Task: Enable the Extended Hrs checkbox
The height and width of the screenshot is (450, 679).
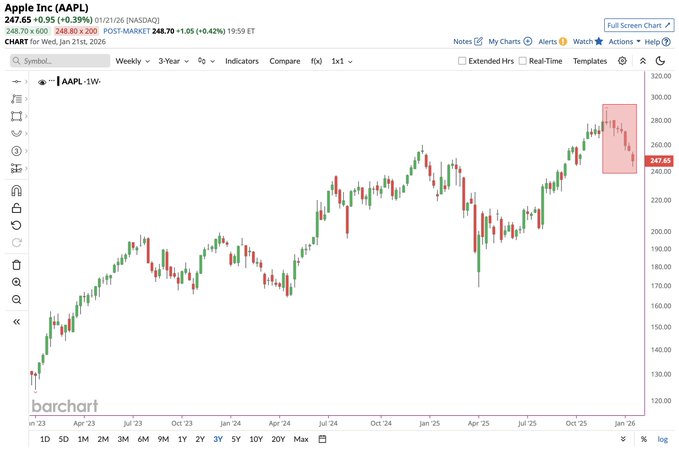Action: coord(462,61)
